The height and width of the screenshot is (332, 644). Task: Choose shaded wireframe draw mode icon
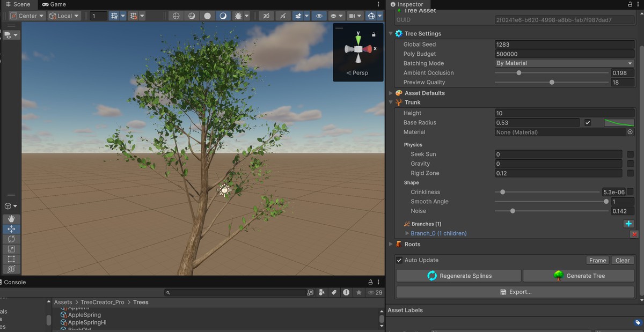[192, 16]
